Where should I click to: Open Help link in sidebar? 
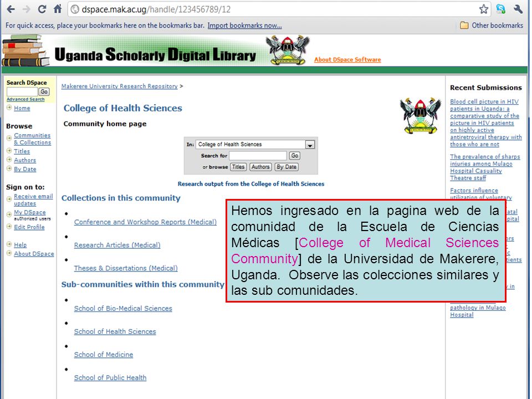(21, 244)
